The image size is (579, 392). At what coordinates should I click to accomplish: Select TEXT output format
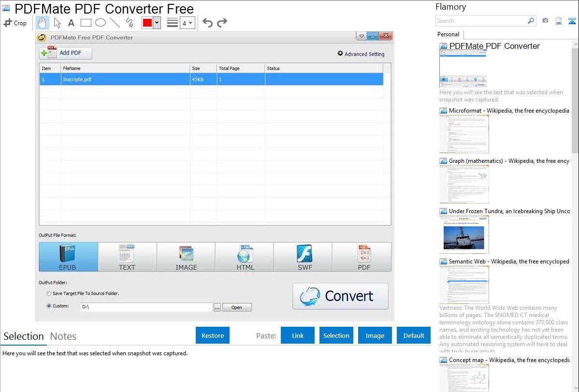(127, 257)
